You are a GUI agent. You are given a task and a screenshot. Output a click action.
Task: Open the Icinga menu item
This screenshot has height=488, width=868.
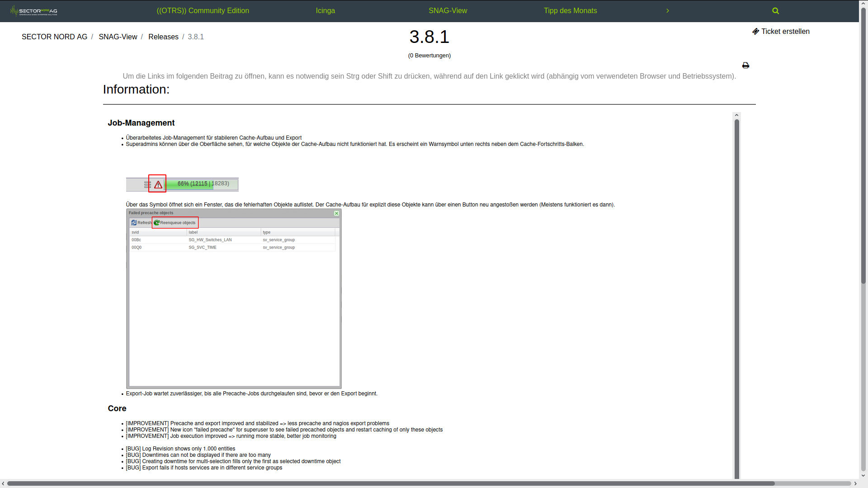[x=325, y=11]
